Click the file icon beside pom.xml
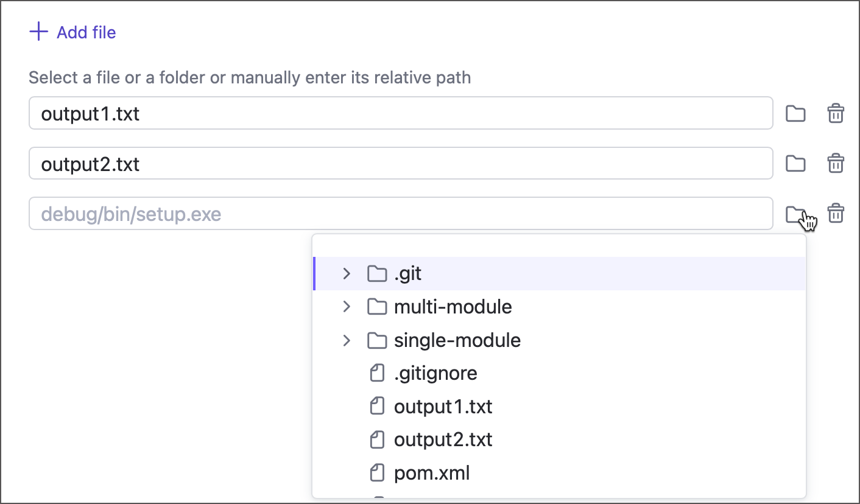 click(378, 472)
